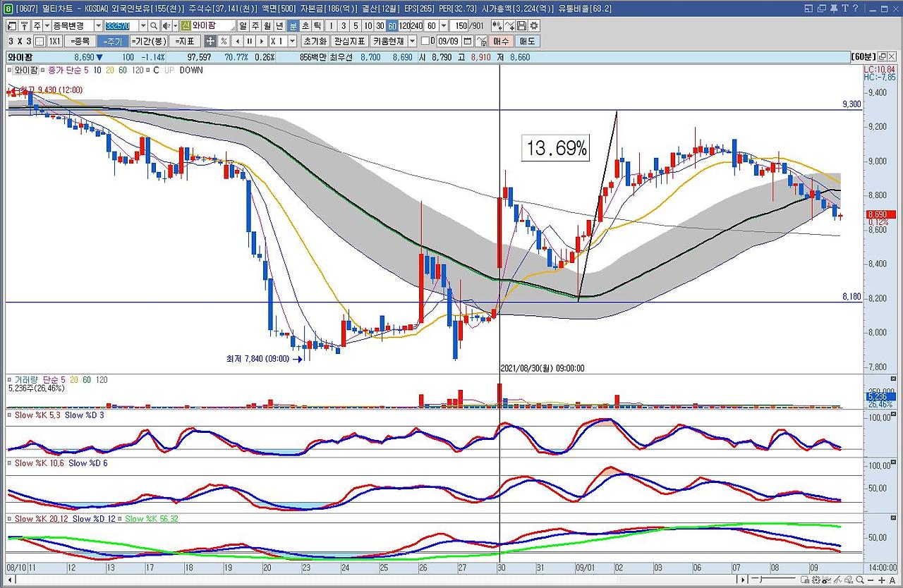Click the 매수 buy button
Image resolution: width=903 pixels, height=588 pixels.
(x=501, y=41)
